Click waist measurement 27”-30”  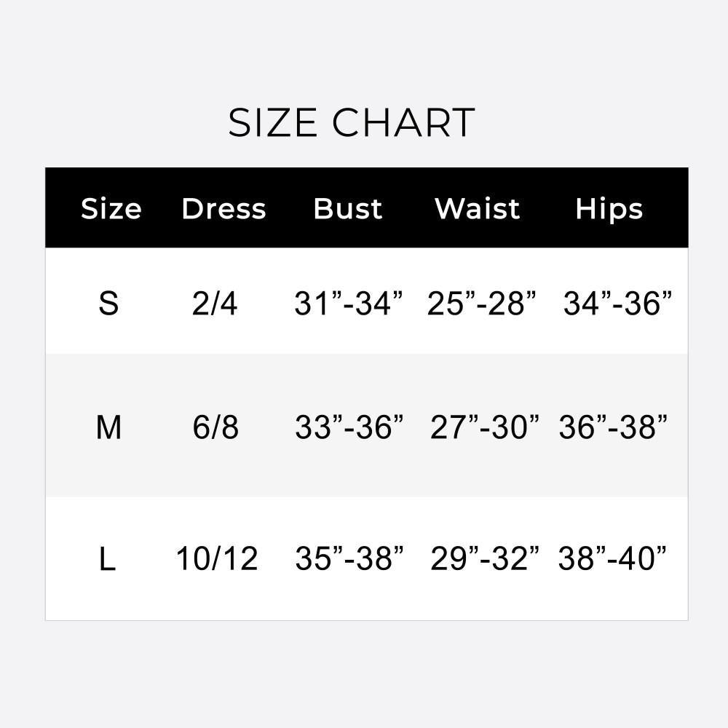click(x=485, y=427)
